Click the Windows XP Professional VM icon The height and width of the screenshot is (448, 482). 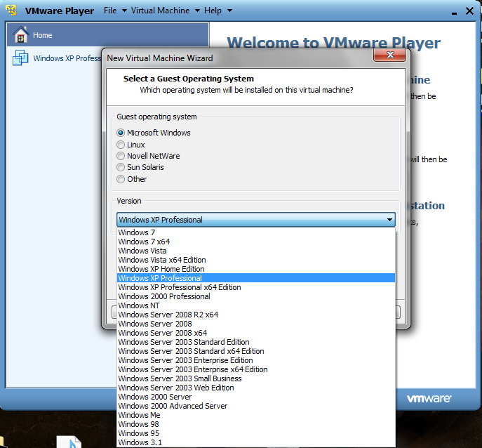(20, 58)
